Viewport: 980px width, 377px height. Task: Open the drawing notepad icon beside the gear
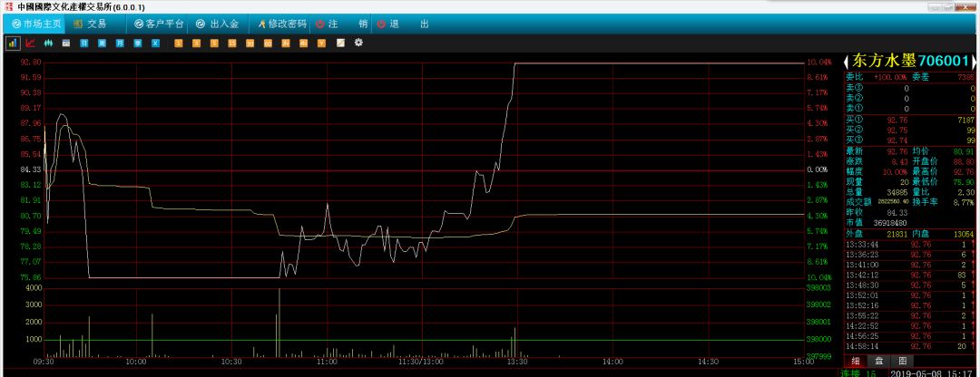340,43
